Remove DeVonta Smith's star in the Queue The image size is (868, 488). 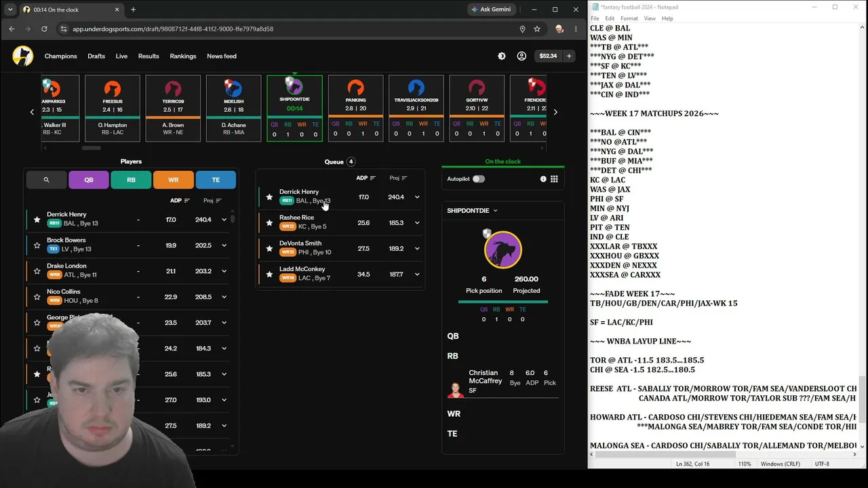(x=269, y=249)
